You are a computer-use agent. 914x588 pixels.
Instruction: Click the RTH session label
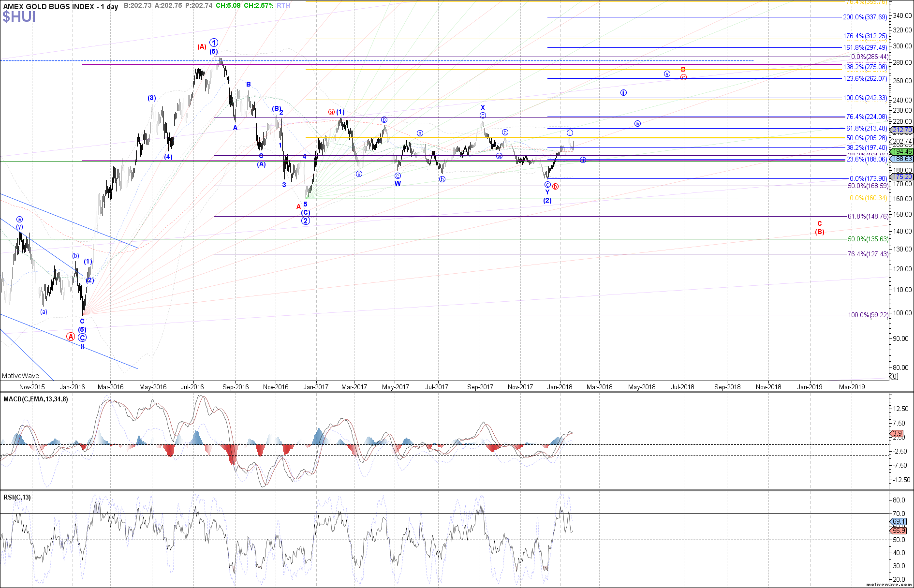(x=283, y=6)
